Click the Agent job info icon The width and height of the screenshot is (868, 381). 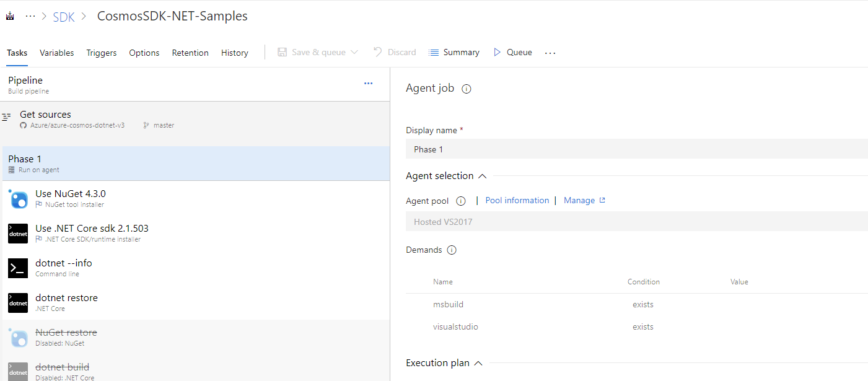pyautogui.click(x=466, y=89)
